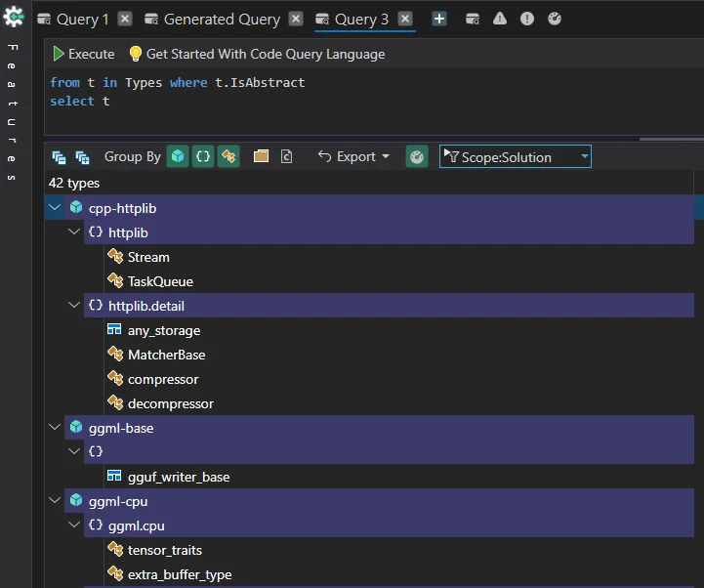Close the Generated Query tab
The image size is (704, 588).
296,19
